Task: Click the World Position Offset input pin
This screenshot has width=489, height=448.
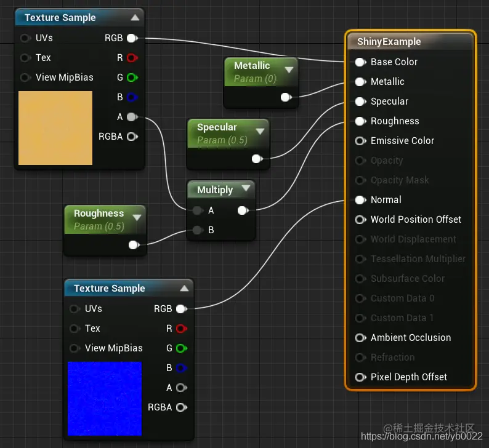Action: point(361,220)
